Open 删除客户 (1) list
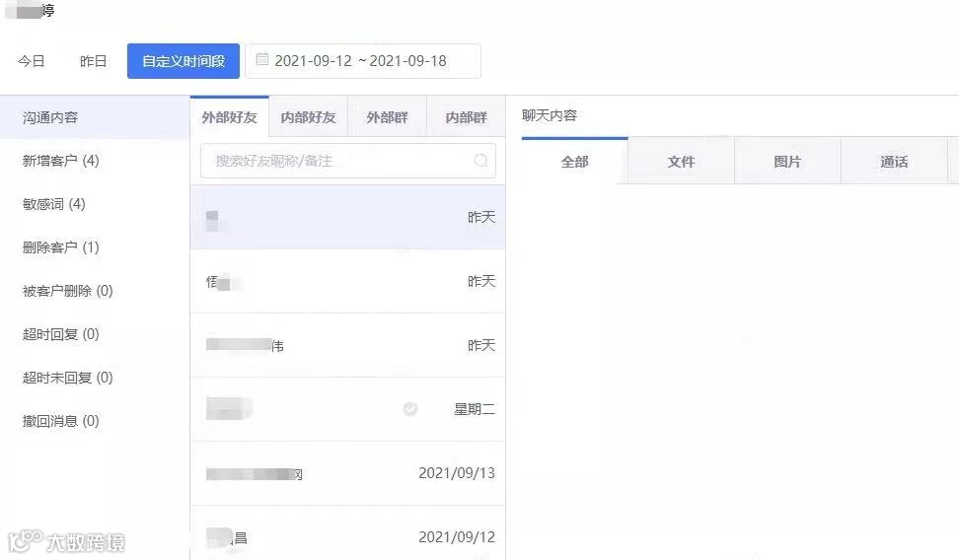 click(60, 247)
